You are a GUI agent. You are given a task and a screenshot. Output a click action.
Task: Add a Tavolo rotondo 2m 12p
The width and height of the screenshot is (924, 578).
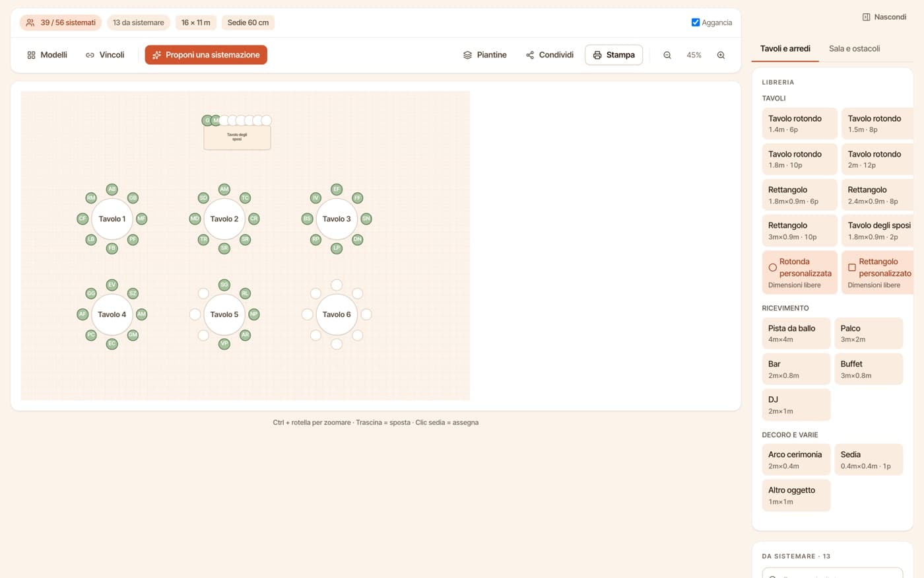878,159
